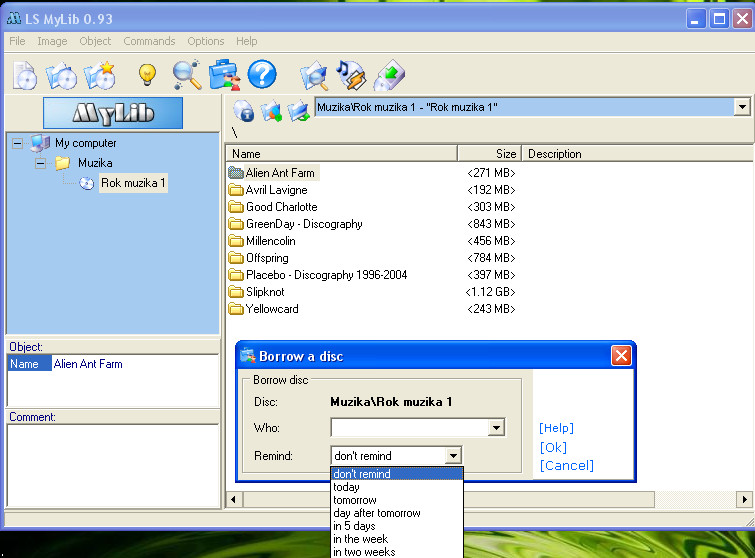Click the second disc folder toolbar icon
The width and height of the screenshot is (755, 558).
61,75
